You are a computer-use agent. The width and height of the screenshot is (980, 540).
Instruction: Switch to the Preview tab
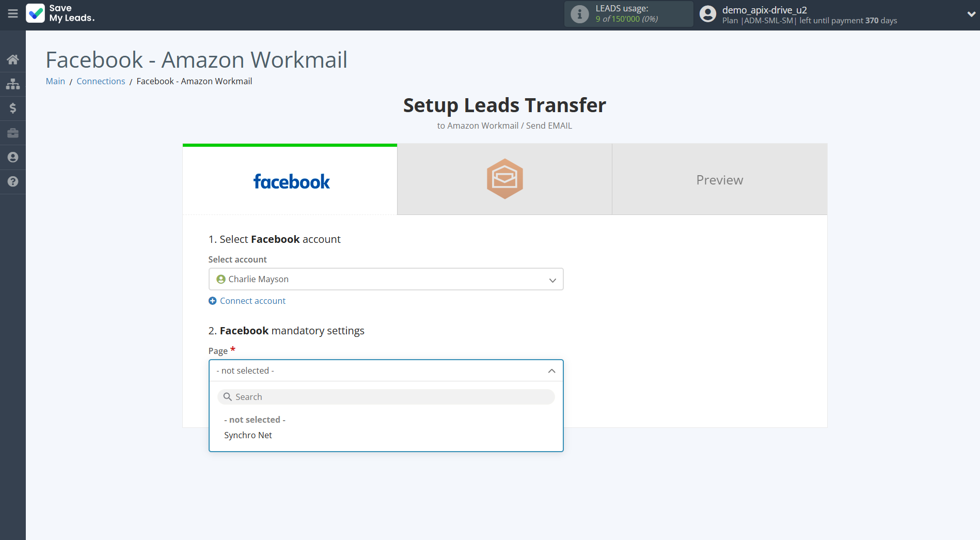719,179
